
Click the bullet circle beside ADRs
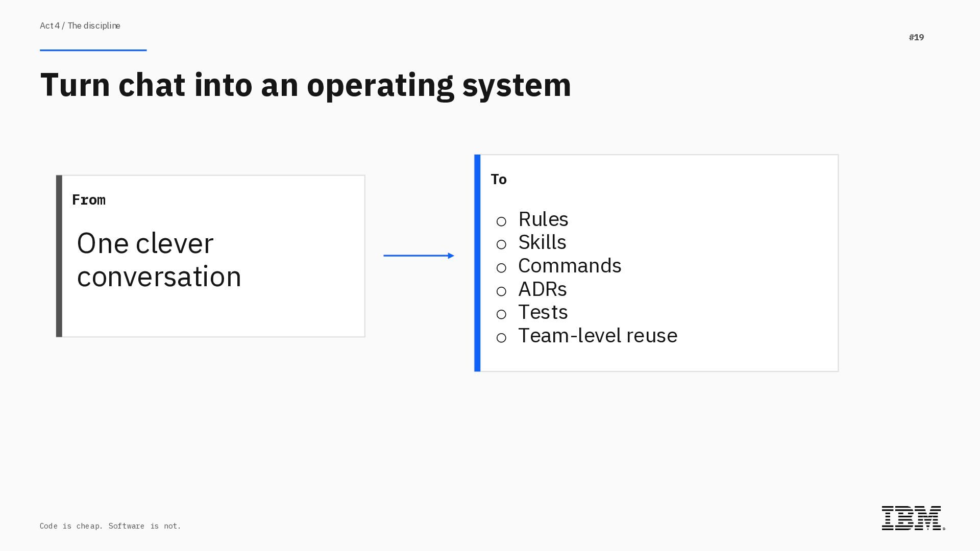pyautogui.click(x=501, y=291)
